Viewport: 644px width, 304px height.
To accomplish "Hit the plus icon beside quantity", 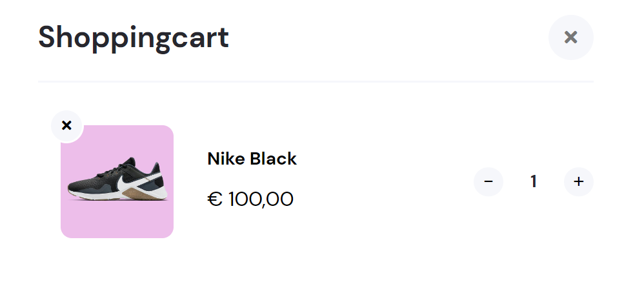I will click(x=578, y=181).
